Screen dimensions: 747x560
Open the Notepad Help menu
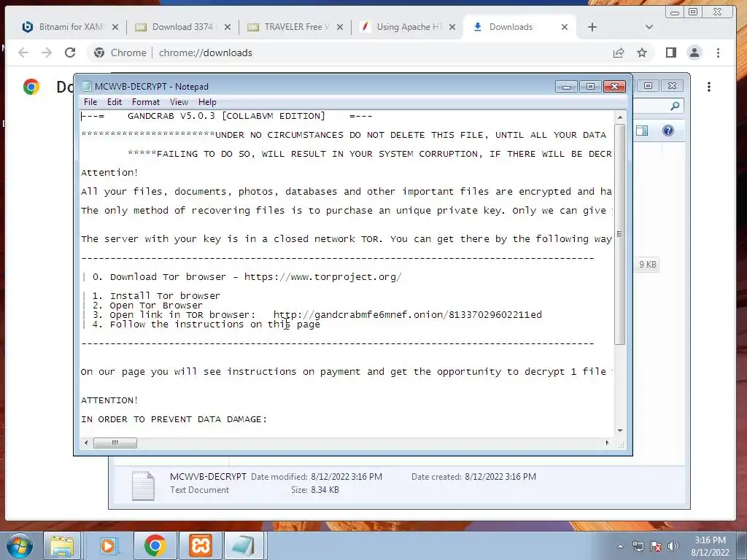tap(207, 102)
